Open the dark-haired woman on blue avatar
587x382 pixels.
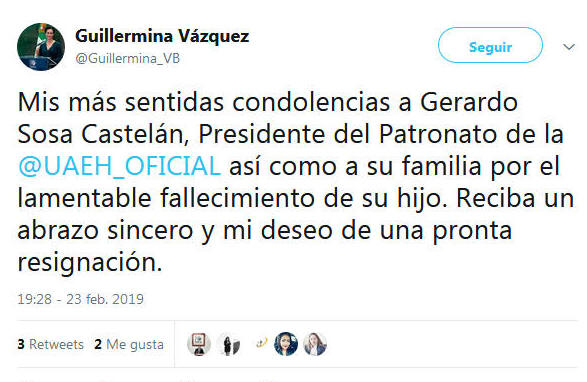coord(286,344)
